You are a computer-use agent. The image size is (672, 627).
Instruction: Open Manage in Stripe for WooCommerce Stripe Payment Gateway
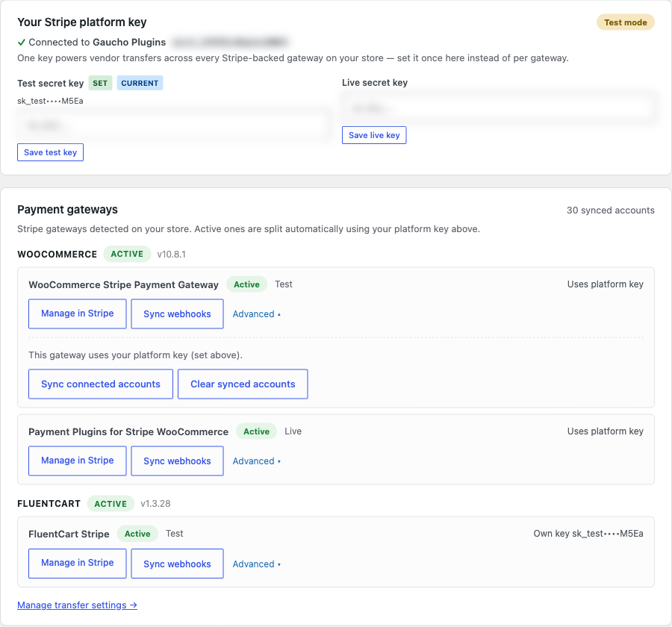(77, 313)
